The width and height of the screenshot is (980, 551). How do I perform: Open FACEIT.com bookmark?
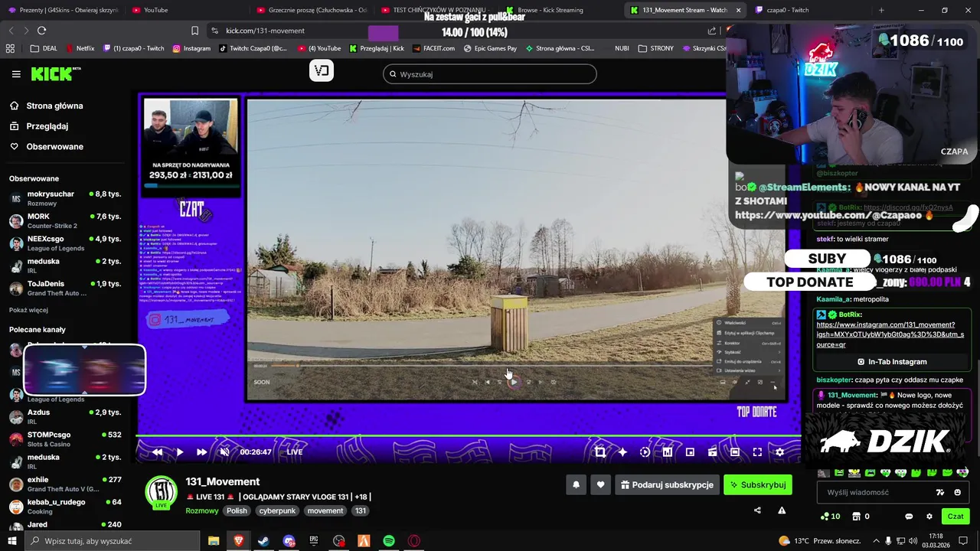pyautogui.click(x=434, y=48)
